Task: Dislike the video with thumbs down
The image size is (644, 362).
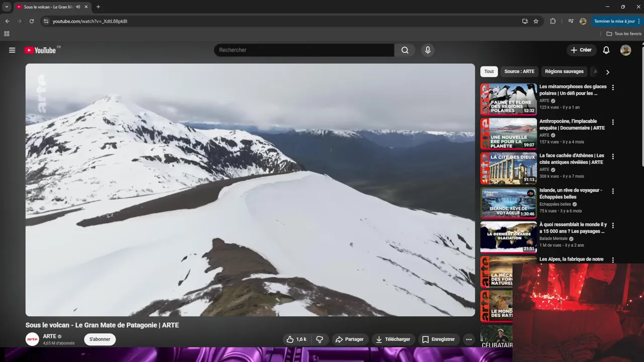Action: pos(319,339)
